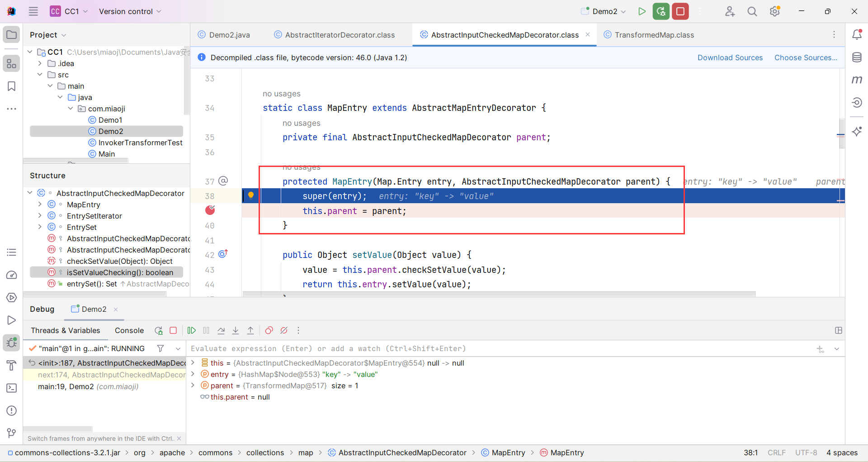The height and width of the screenshot is (462, 868).
Task: Click the Evaluate expression input field
Action: pyautogui.click(x=497, y=348)
